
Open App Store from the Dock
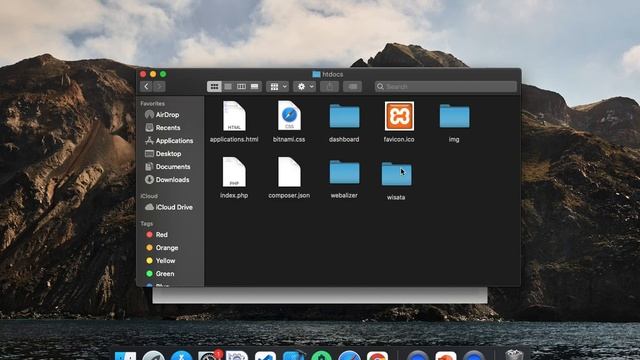(182, 355)
